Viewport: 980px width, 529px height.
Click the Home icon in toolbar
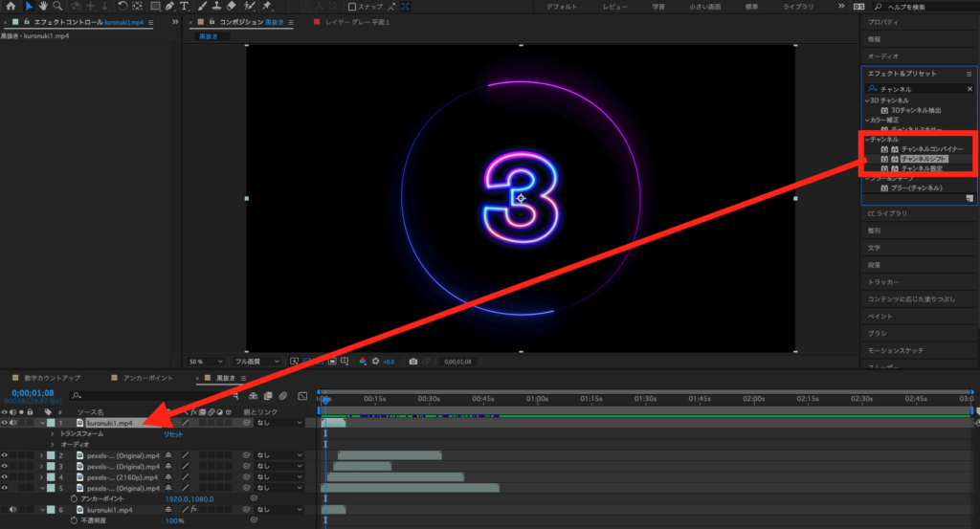coord(10,7)
